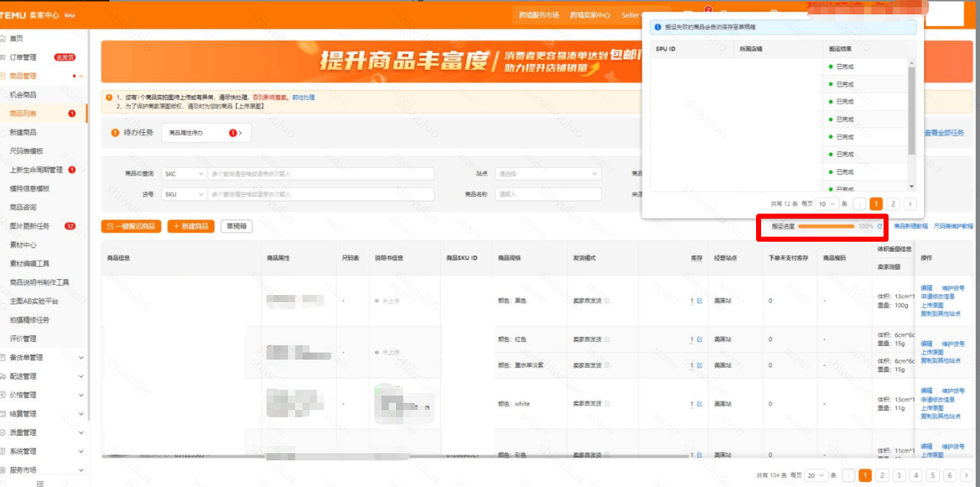Open the SKU dropdown for 货号
Image resolution: width=980 pixels, height=487 pixels.
pos(183,194)
